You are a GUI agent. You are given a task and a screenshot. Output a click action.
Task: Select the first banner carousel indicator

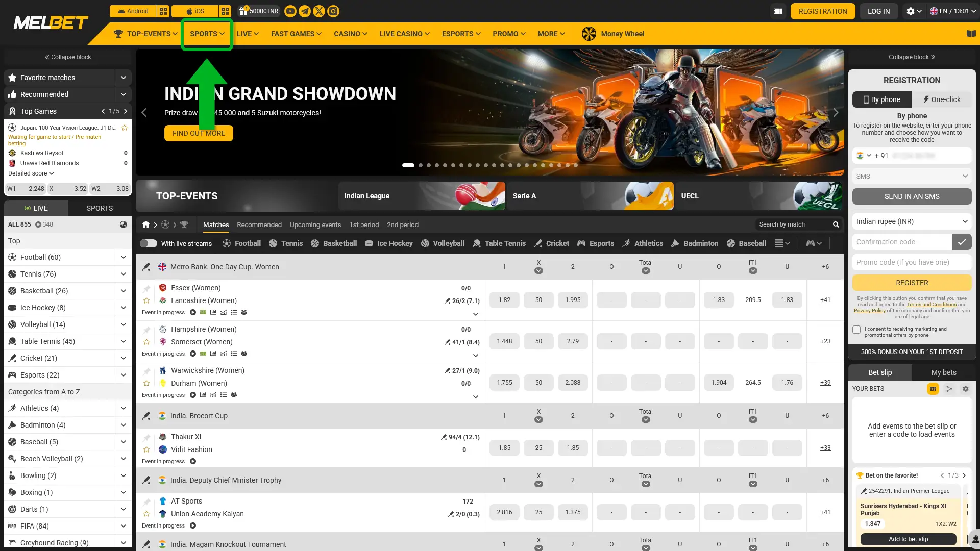pos(408,165)
